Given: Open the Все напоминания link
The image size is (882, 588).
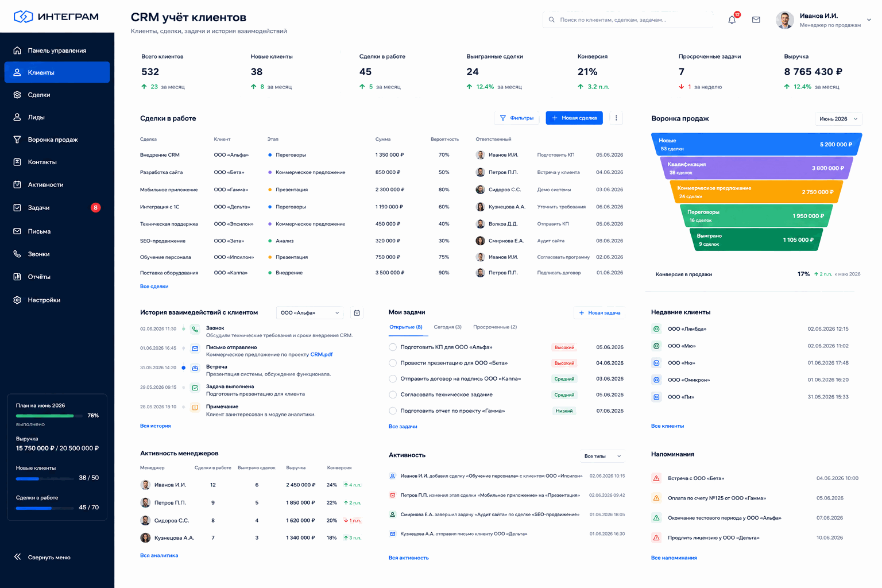Looking at the screenshot, I should pyautogui.click(x=674, y=558).
